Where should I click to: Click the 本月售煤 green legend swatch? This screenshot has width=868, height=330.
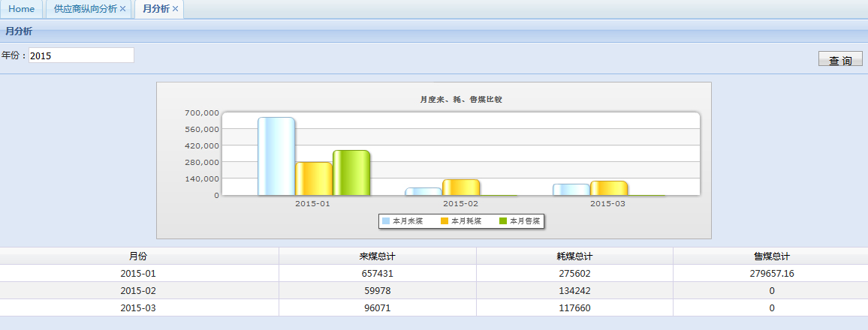point(503,221)
